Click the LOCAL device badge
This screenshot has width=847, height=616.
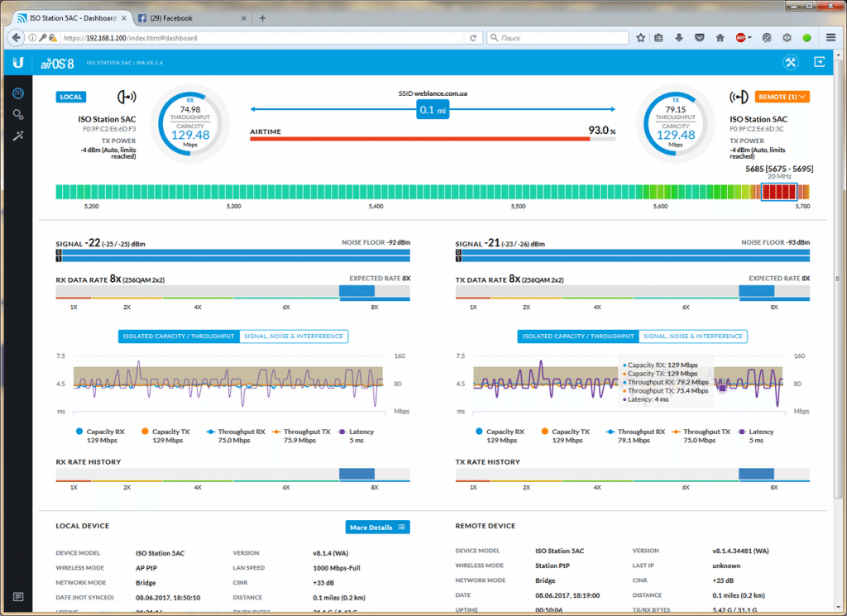tap(70, 97)
